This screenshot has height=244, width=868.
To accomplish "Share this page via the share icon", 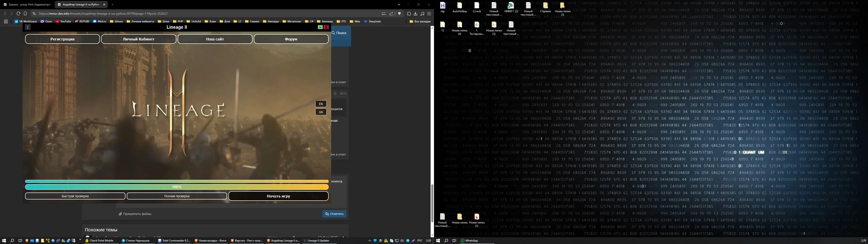I will (391, 14).
